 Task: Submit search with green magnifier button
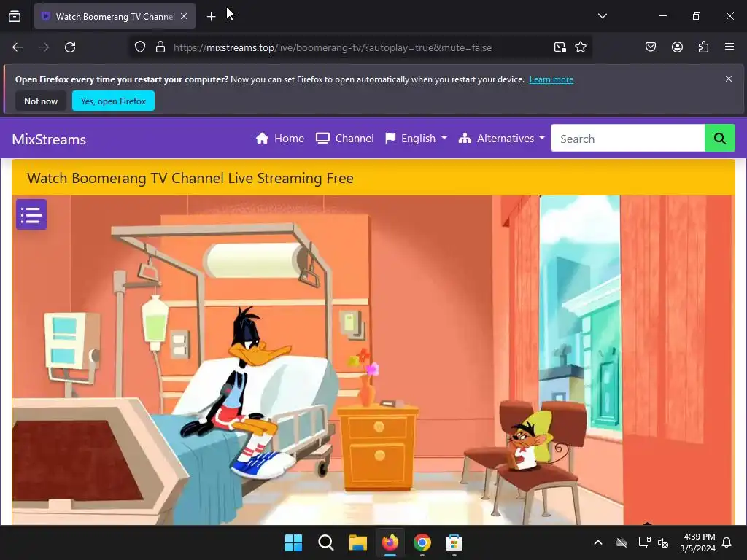[719, 139]
